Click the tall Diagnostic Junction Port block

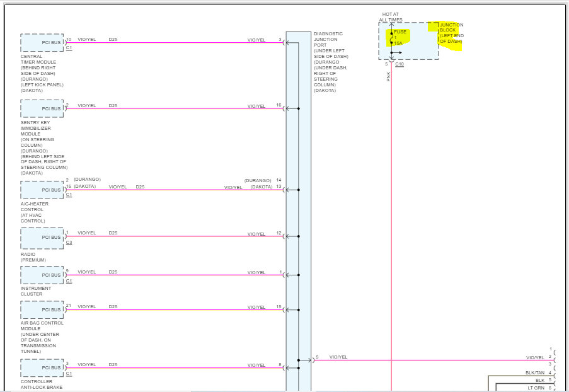click(x=298, y=212)
